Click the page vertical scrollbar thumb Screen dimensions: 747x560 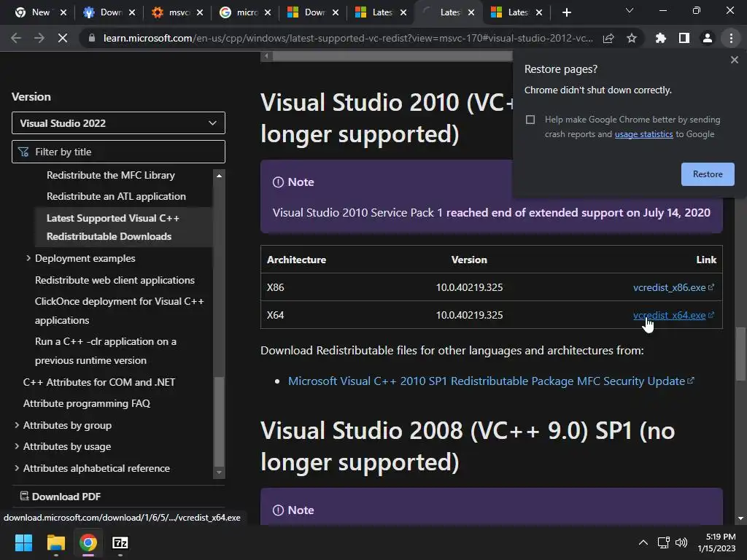tap(740, 354)
